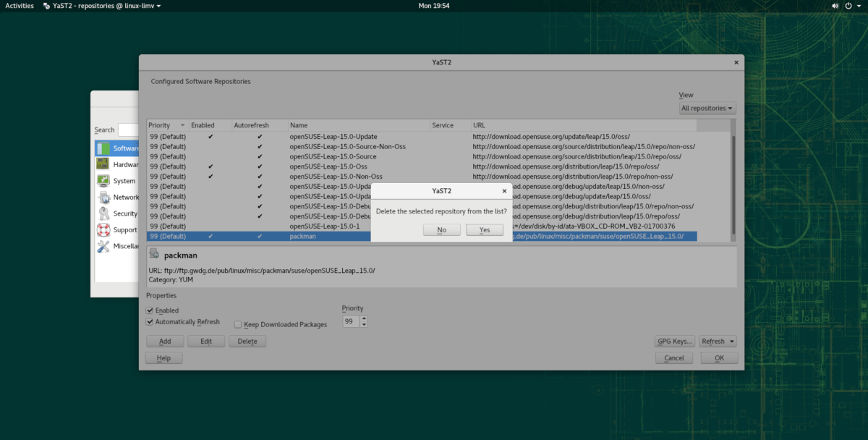This screenshot has height=440, width=868.
Task: Click the OK button
Action: [x=719, y=358]
